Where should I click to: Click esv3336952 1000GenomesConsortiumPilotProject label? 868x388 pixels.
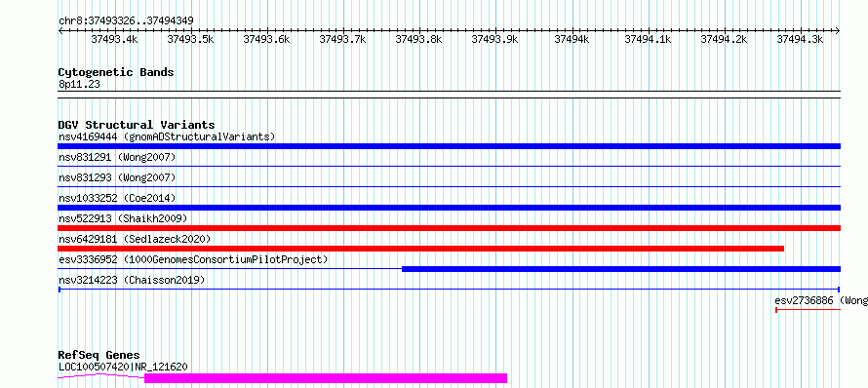pyautogui.click(x=193, y=259)
